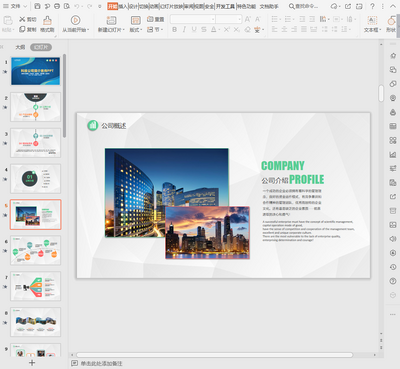Click the increase font size A icon
The height and width of the screenshot is (369, 400).
point(248,19)
